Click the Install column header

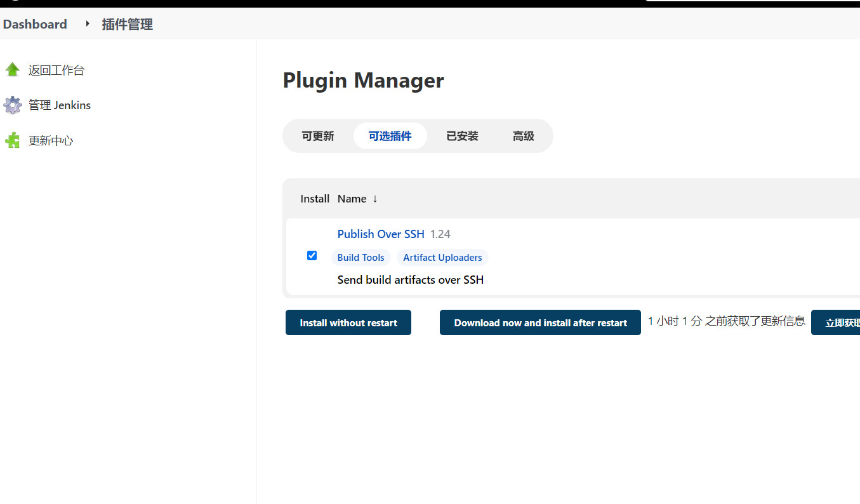[x=315, y=199]
